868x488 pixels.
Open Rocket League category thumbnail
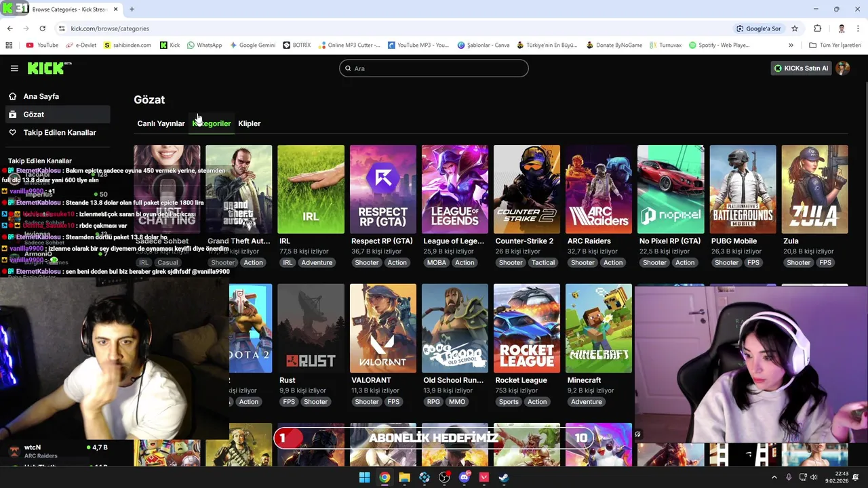click(527, 328)
